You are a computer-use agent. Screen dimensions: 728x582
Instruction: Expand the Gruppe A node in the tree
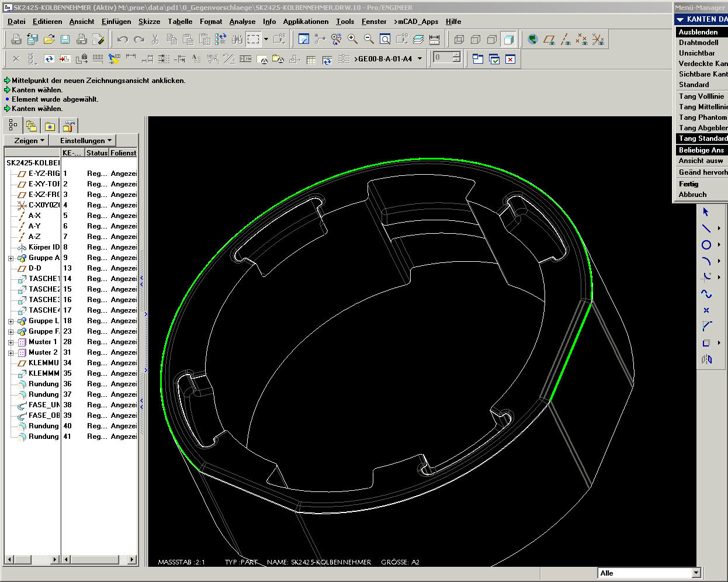(11, 258)
